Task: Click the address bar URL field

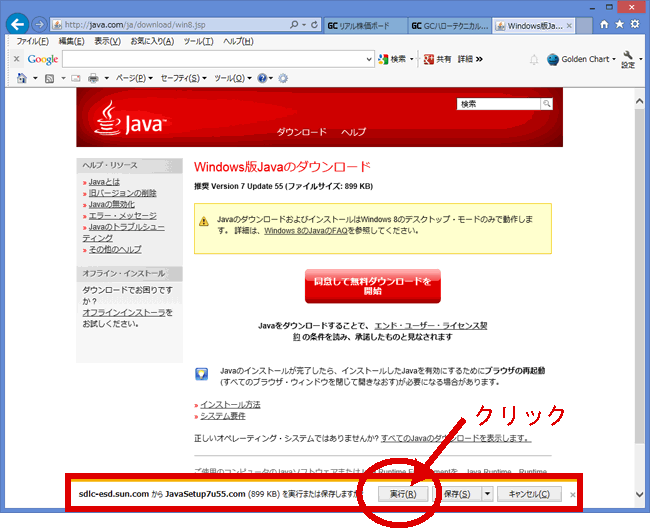Action: tap(170, 25)
